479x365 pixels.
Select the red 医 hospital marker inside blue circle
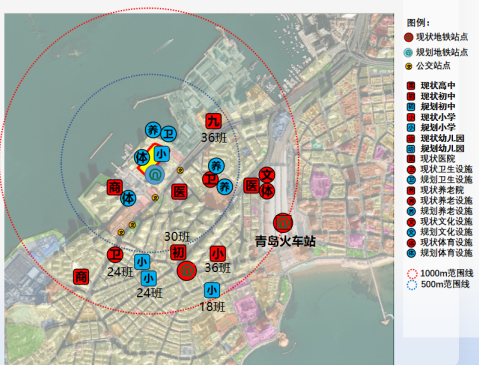tap(179, 192)
